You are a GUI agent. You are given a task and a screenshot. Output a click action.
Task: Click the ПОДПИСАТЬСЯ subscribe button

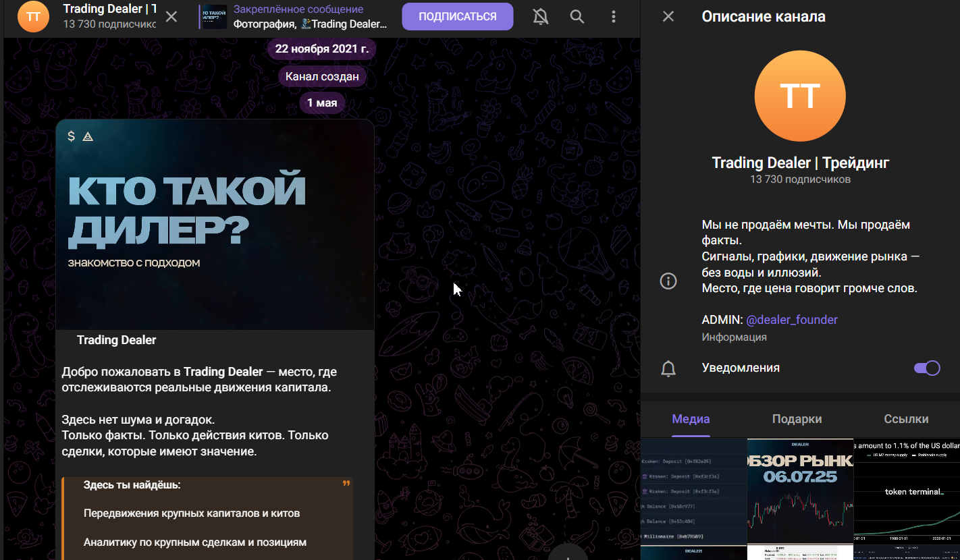tap(458, 17)
